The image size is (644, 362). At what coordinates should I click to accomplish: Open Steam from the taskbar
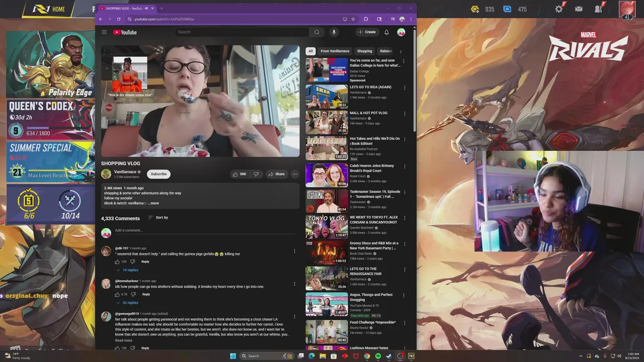click(x=389, y=356)
